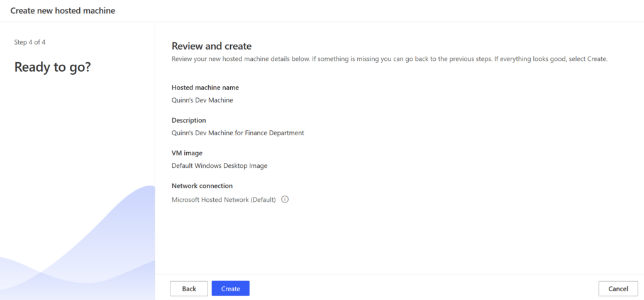Cancel the hosted machine creation
Screen dimensions: 644x300
[618, 289]
